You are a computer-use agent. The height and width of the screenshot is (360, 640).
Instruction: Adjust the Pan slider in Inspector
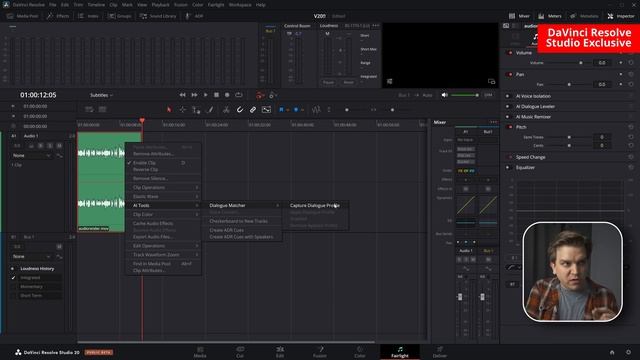point(568,84)
